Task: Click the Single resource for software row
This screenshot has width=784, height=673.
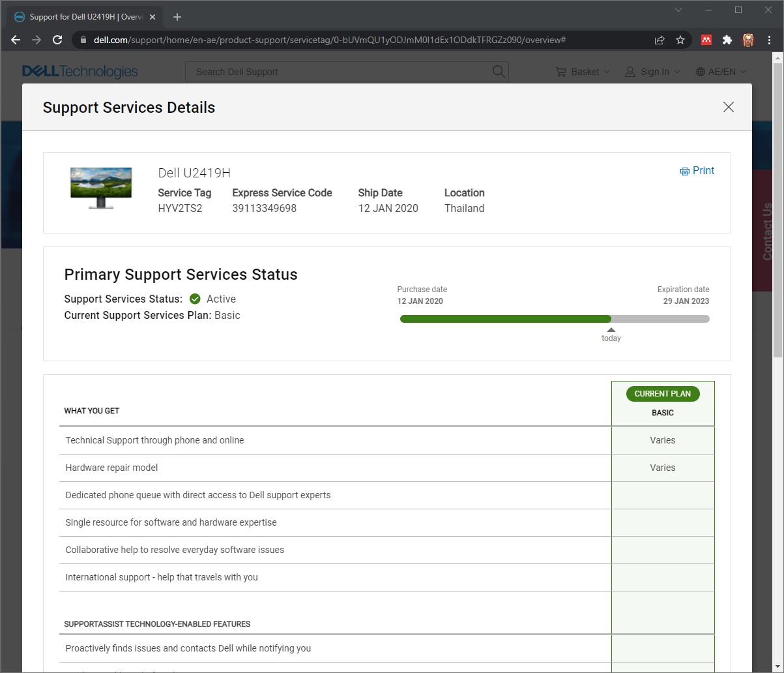Action: click(387, 522)
